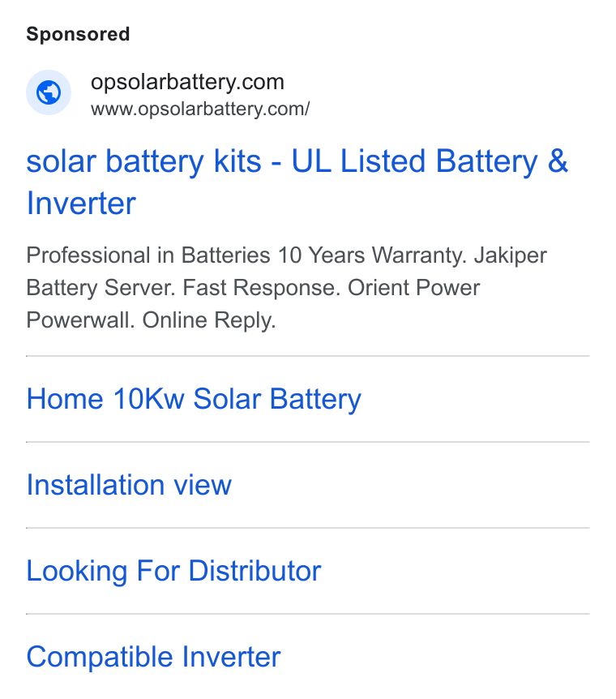
Task: Click the 'Powerwall. Online Reply.' description line
Action: pos(151,320)
